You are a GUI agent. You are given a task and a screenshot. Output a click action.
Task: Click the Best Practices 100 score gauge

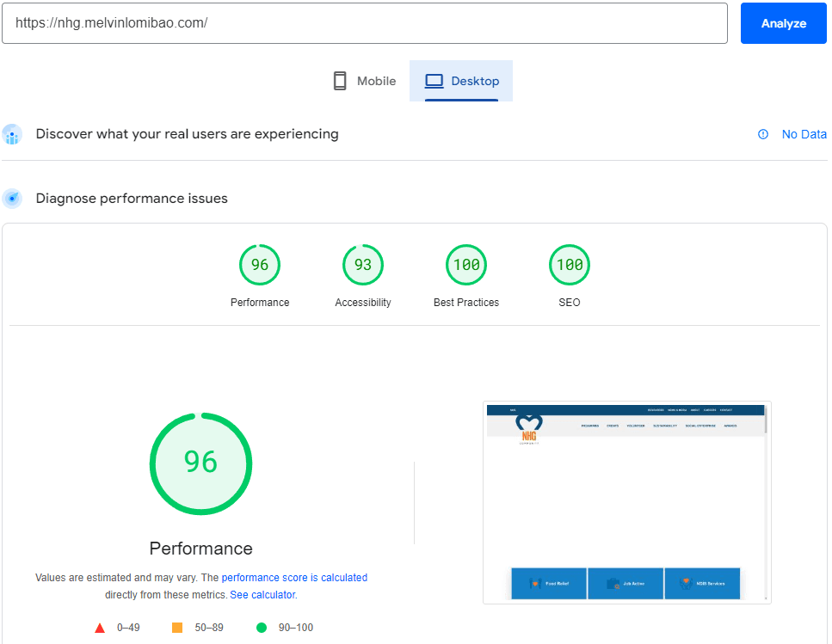point(465,265)
